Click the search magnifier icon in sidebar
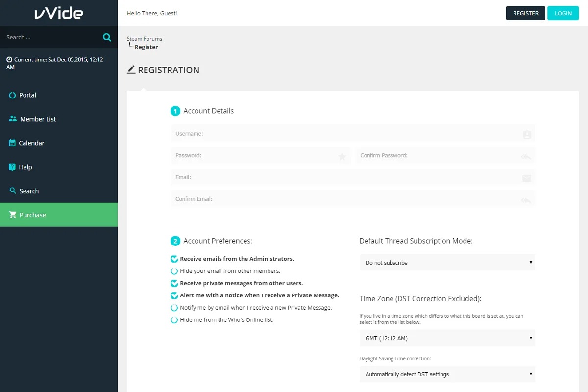The width and height of the screenshot is (588, 392). point(107,37)
